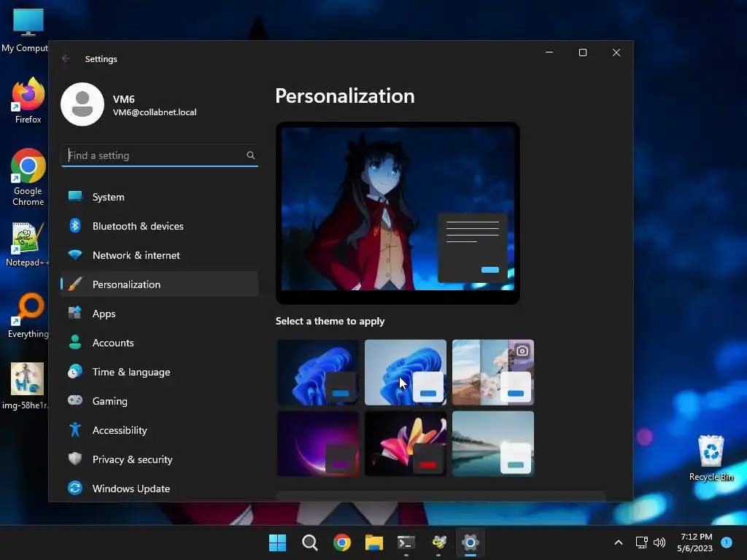
Task: Open the Accounts settings page
Action: click(159, 343)
